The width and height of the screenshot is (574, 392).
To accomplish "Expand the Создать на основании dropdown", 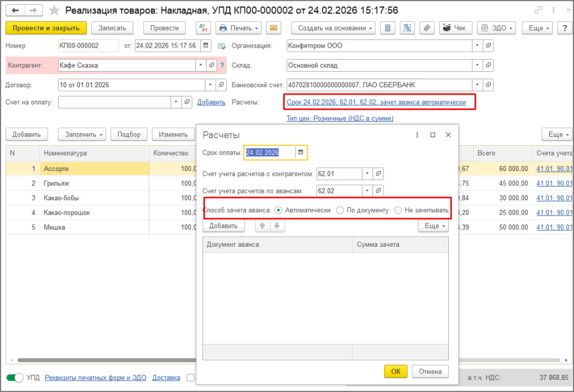I will [333, 28].
